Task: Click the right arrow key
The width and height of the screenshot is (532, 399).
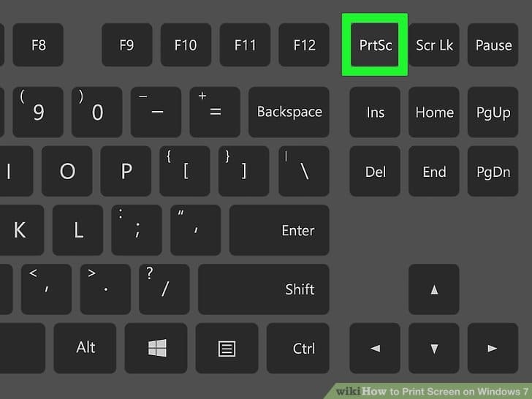Action: (x=493, y=348)
